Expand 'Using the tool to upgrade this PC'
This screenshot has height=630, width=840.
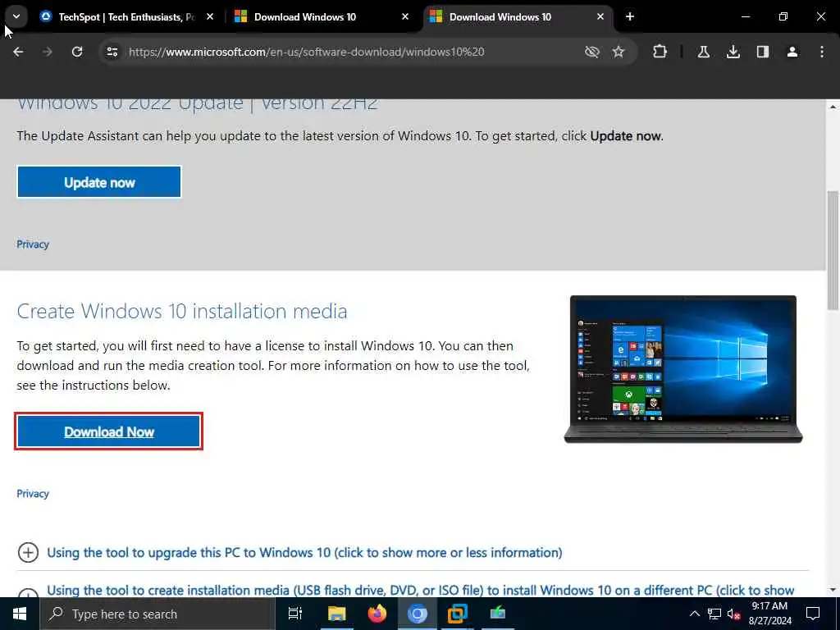tap(28, 552)
